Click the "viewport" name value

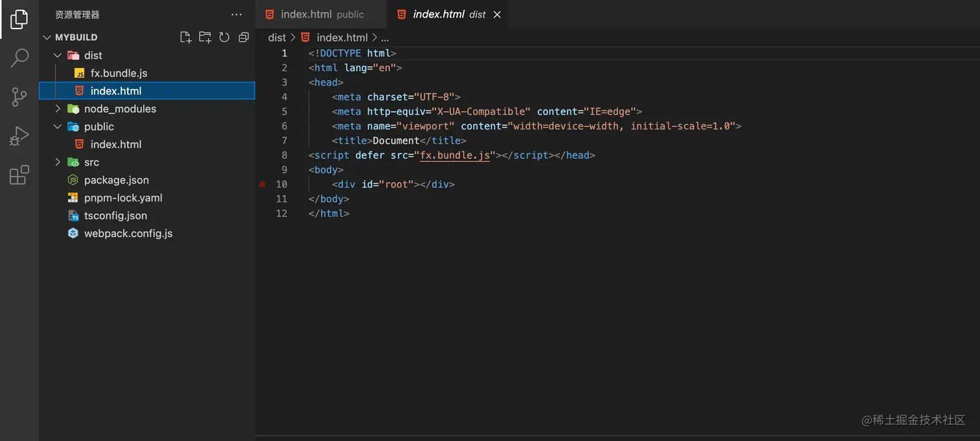pos(425,126)
